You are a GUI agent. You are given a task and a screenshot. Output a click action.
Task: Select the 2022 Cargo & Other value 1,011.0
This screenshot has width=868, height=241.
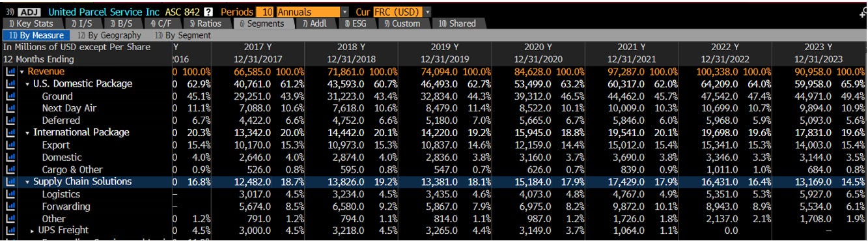point(722,169)
